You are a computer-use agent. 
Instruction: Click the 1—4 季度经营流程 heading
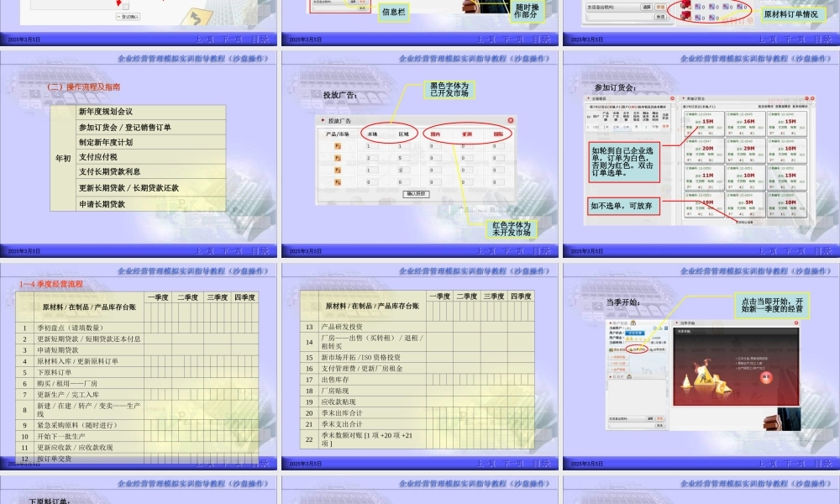click(51, 284)
